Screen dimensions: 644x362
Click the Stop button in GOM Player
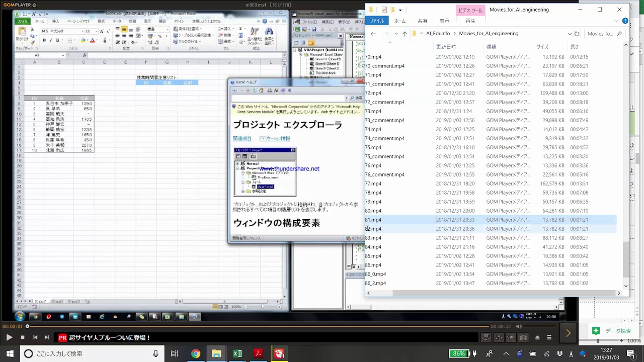(22, 337)
